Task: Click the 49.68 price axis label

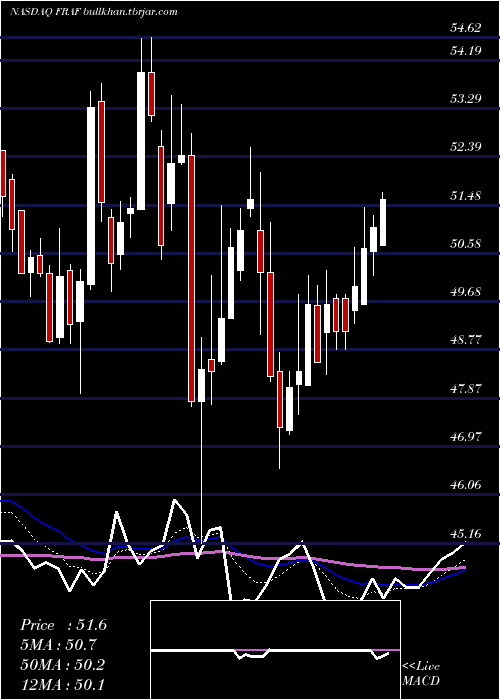Action: coord(466,292)
